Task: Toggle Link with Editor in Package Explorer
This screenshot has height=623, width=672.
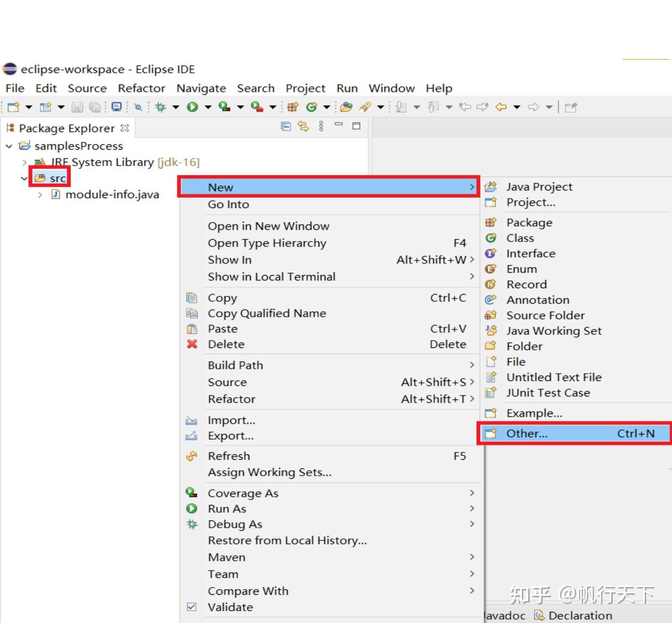Action: point(303,126)
